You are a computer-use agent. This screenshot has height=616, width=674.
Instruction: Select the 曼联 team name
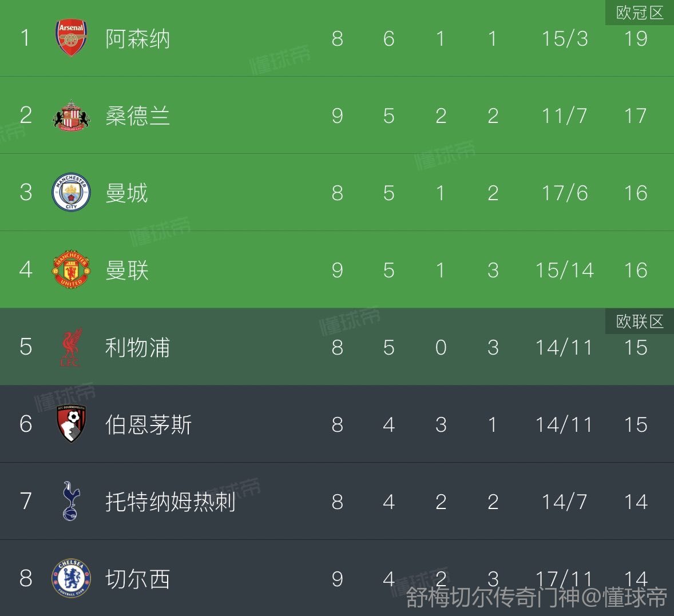[x=126, y=271]
